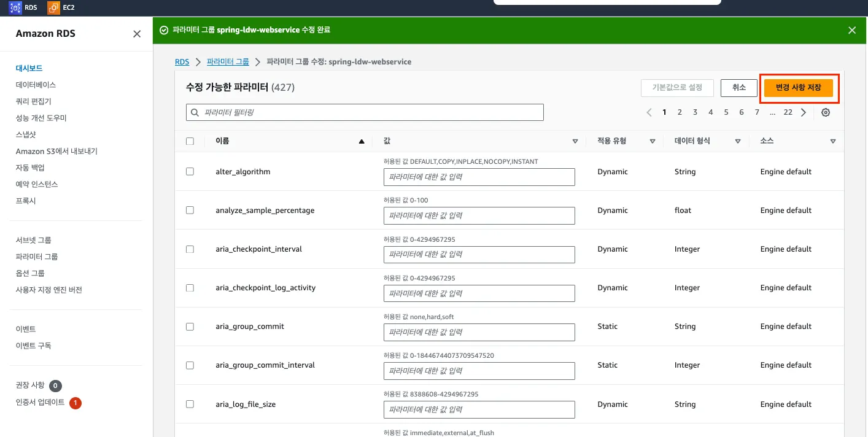Go to page 7 of parameters
This screenshot has height=437, width=868.
tap(757, 112)
